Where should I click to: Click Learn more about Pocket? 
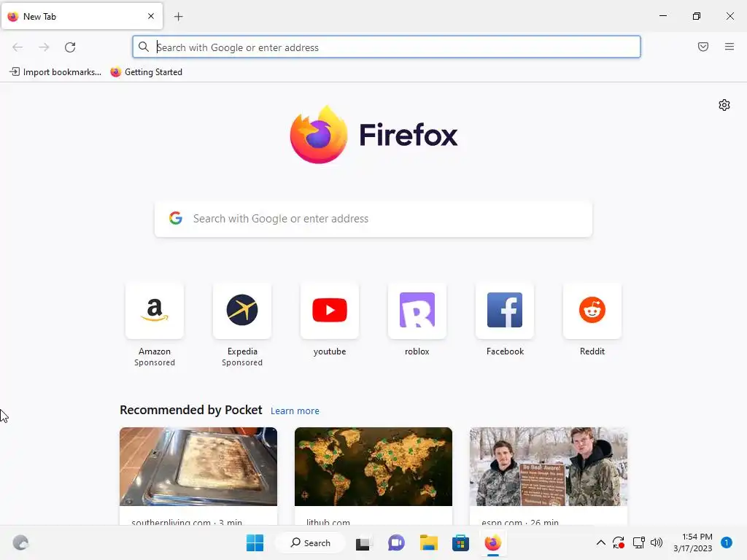[x=295, y=411]
